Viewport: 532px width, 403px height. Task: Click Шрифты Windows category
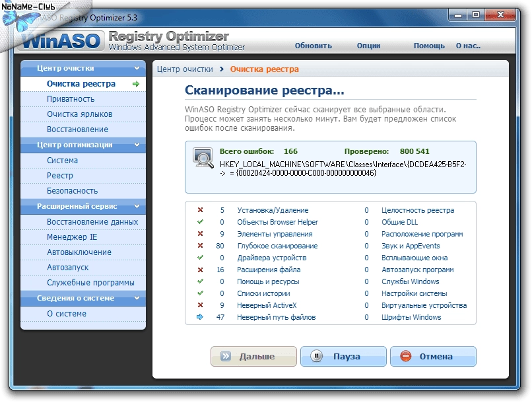(x=411, y=317)
